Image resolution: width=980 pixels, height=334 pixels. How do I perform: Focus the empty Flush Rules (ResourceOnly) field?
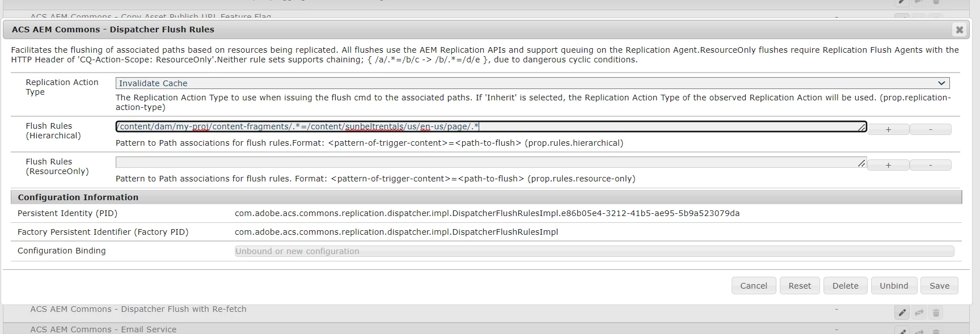coord(491,162)
